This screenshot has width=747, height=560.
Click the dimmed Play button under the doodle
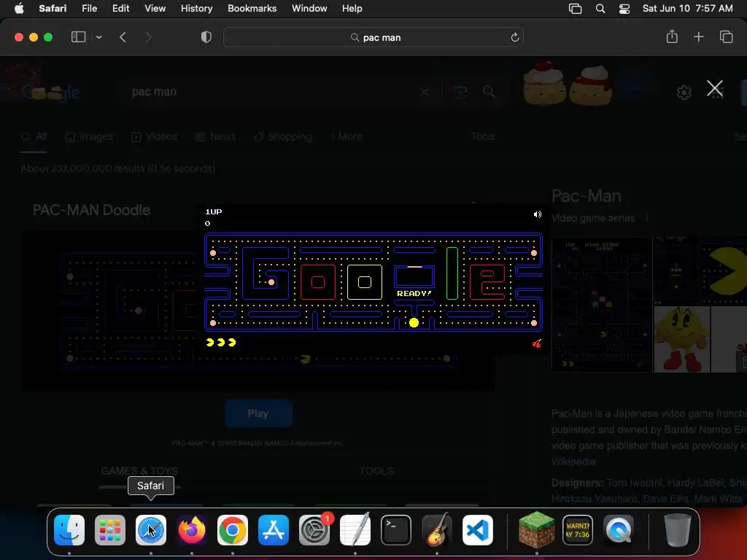[x=258, y=413]
